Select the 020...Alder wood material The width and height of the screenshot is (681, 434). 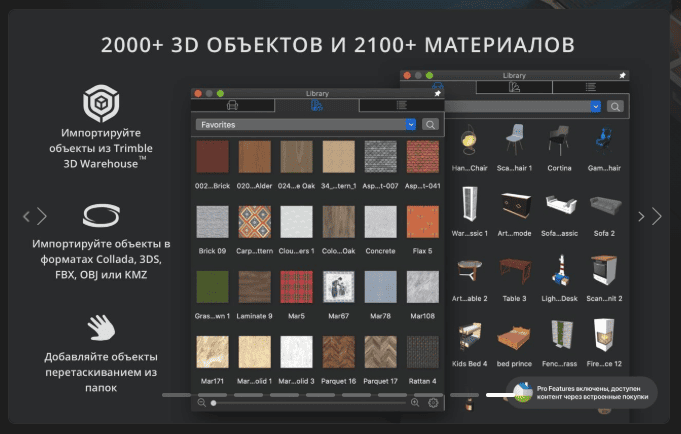tap(255, 157)
